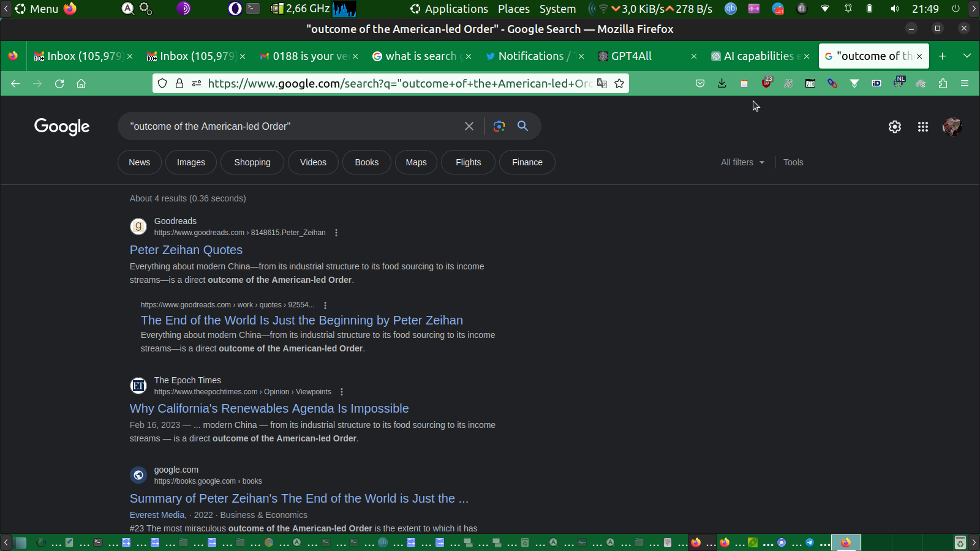
Task: Filter results by News
Action: point(140,162)
